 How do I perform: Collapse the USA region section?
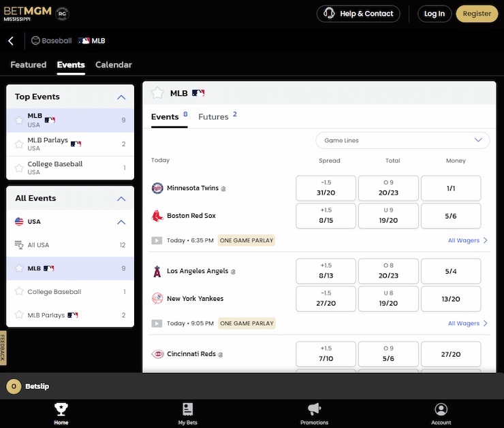[121, 222]
